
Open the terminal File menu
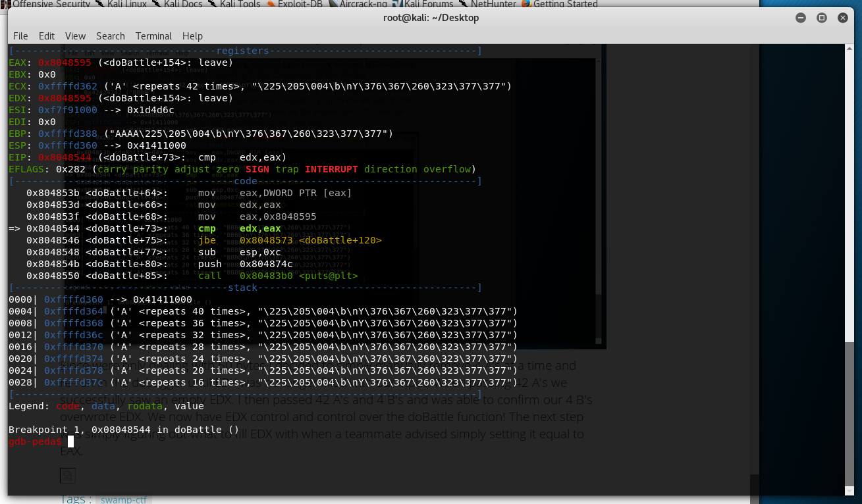[x=20, y=36]
